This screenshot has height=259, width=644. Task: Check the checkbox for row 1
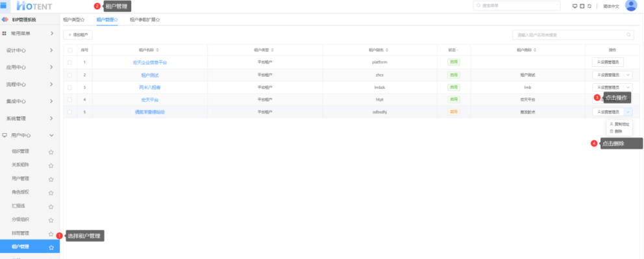[70, 62]
